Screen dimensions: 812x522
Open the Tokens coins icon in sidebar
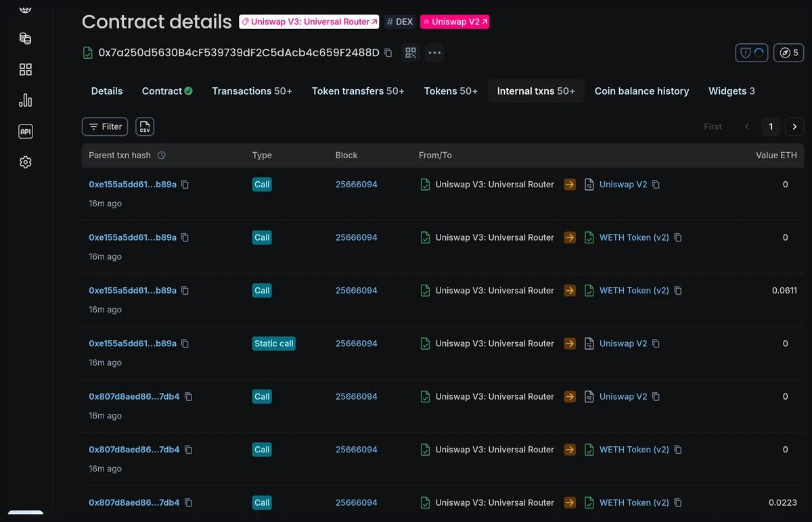tap(26, 39)
